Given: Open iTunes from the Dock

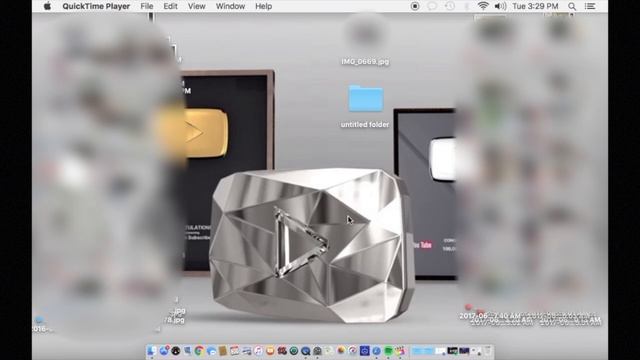Looking at the screenshot, I should 258,351.
